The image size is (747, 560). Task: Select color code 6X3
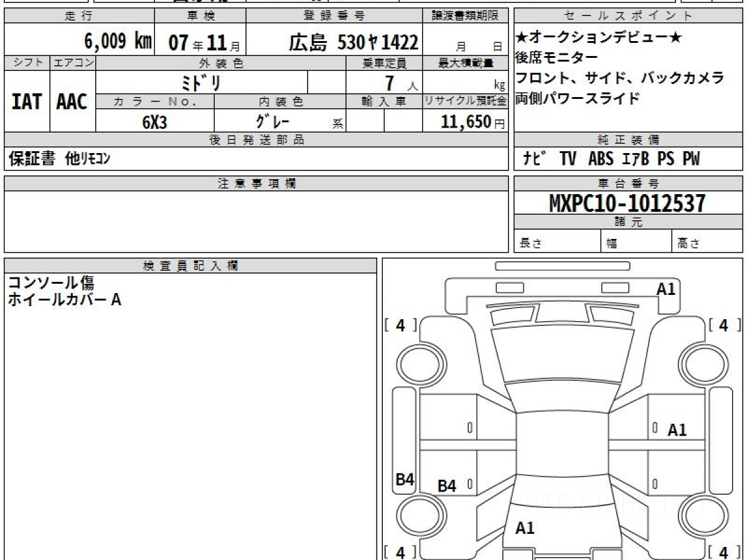click(154, 122)
